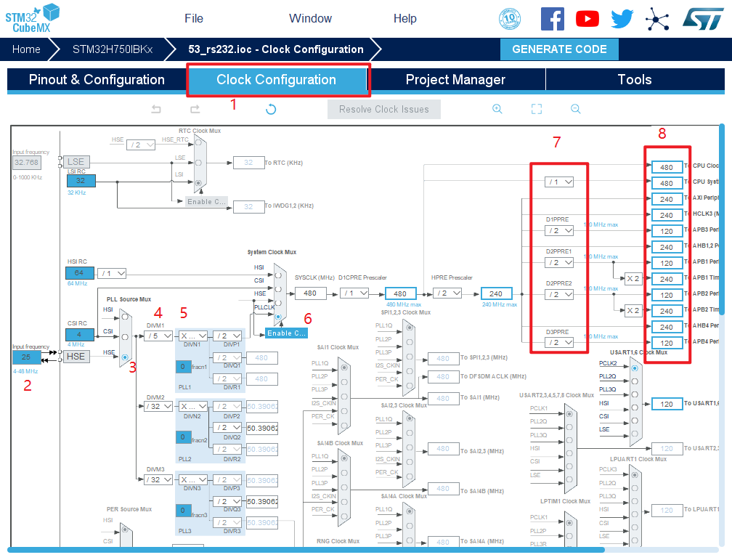This screenshot has width=732, height=560.
Task: Select LSI in the RTC Clock Mux
Action: point(199,183)
